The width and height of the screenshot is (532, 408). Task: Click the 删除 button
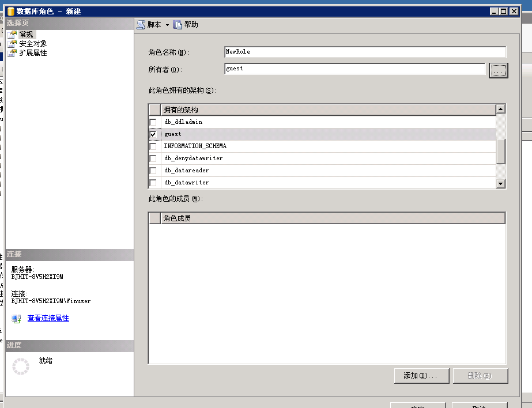(x=481, y=376)
